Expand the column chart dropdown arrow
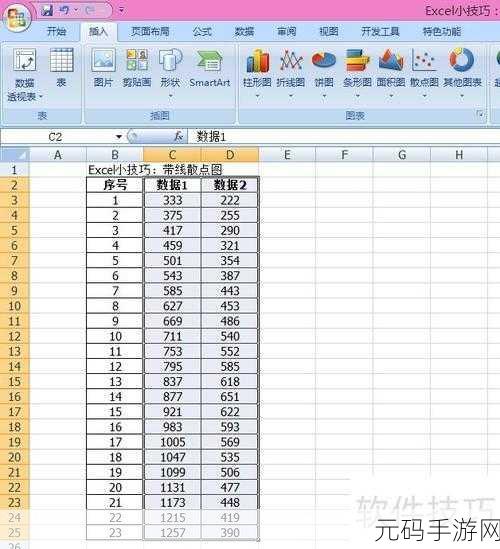500x549 pixels. (257, 96)
